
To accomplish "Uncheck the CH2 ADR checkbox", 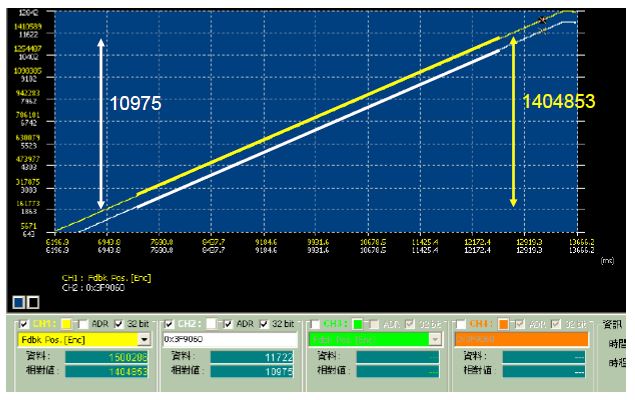I will [x=230, y=325].
